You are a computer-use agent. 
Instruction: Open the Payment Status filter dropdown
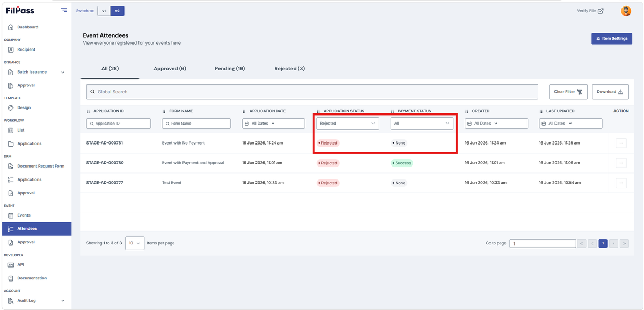click(422, 124)
